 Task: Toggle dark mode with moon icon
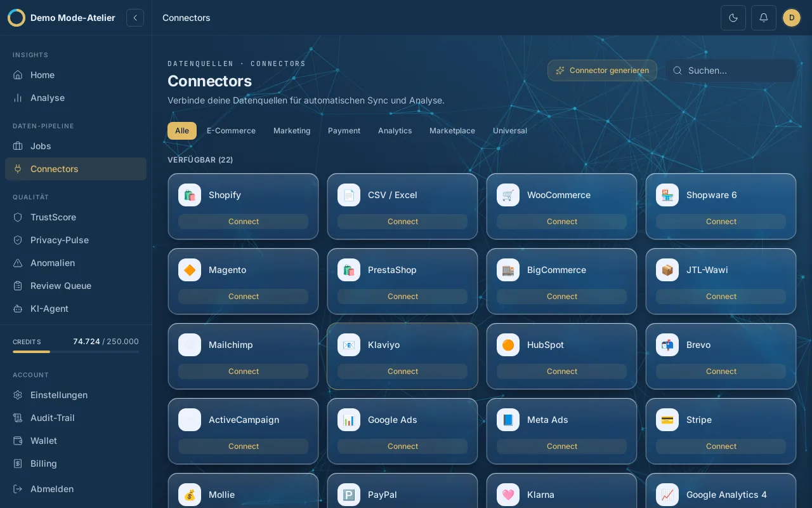[733, 18]
